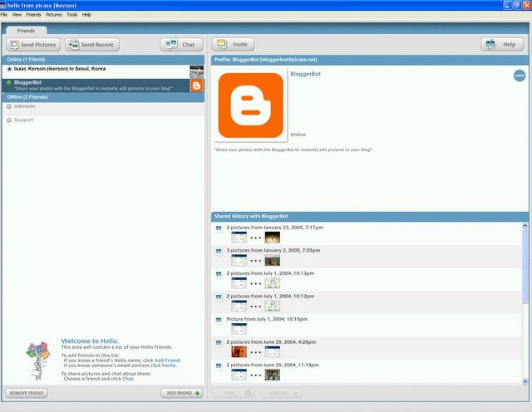532x412 pixels.
Task: Click the Send Recent button
Action: (x=92, y=44)
